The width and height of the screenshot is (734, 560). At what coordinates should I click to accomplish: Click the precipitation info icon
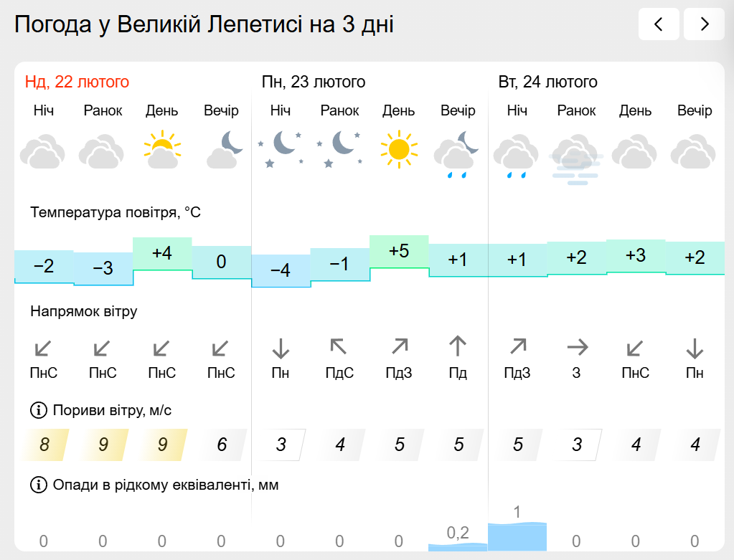pos(38,485)
